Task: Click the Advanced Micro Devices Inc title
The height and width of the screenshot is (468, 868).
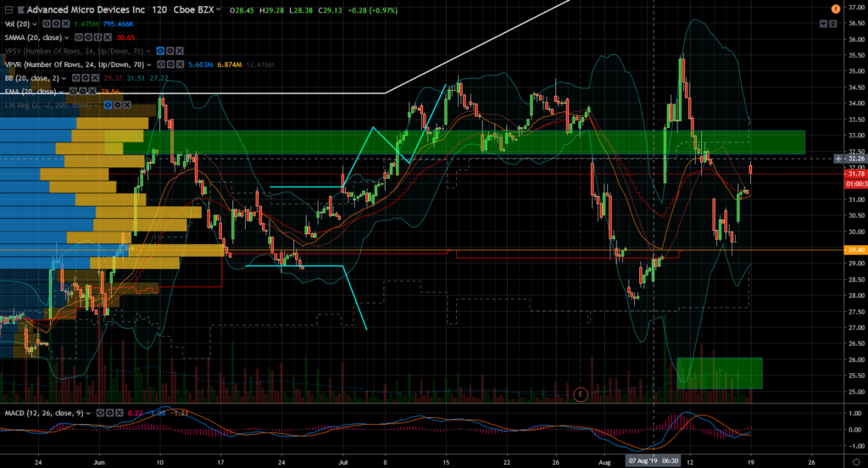Action: (x=86, y=10)
